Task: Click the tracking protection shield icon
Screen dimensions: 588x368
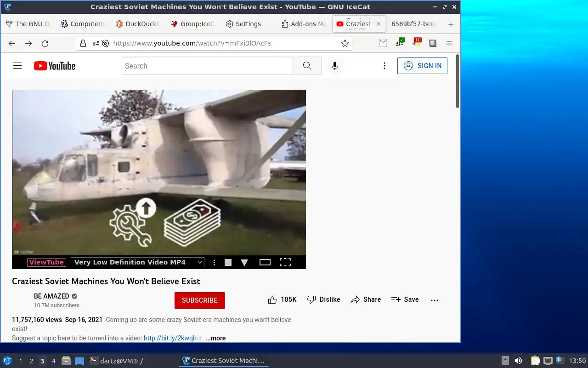Action: [105, 43]
